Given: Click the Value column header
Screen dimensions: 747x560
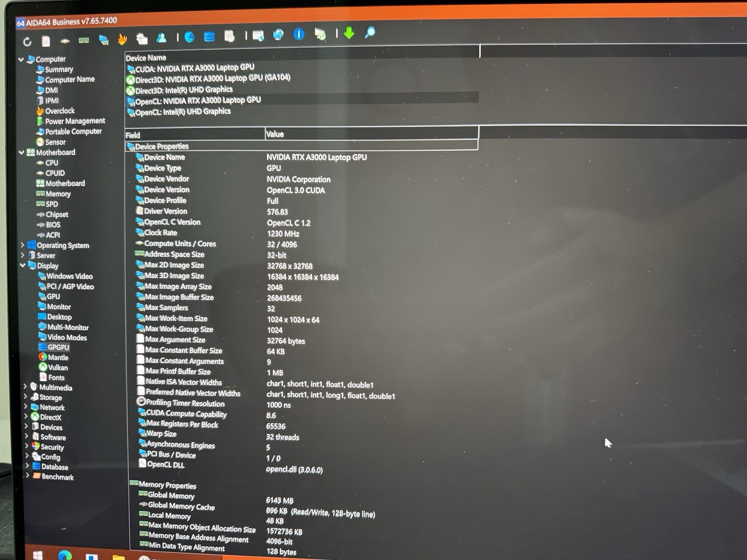Looking at the screenshot, I should point(372,133).
